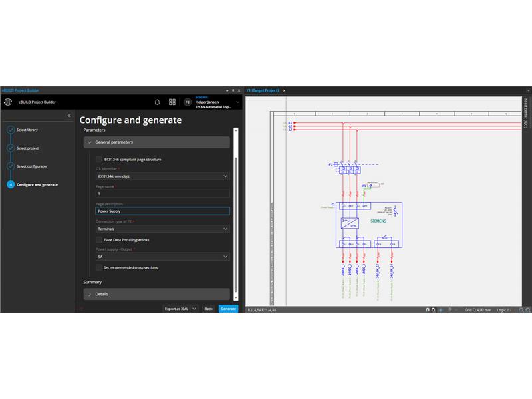Open the Export as XML dropdown arrow
Screen dimensions: 532x399
[194, 309]
